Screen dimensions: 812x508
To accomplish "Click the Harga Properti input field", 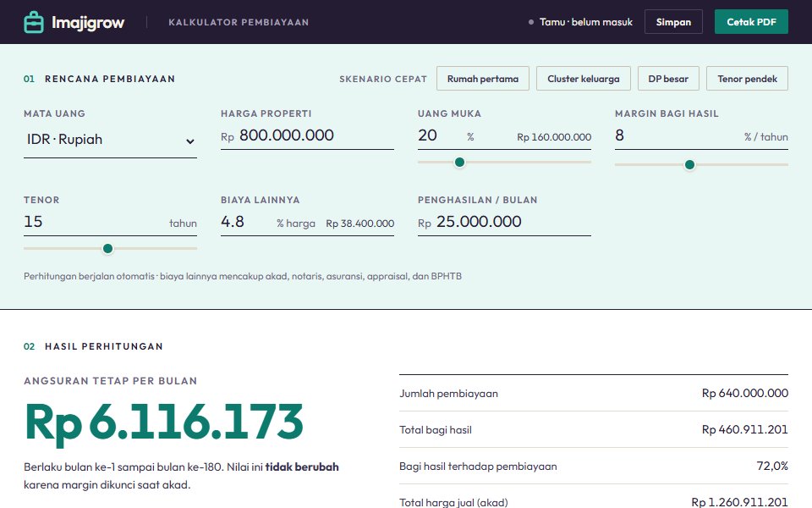I will [315, 135].
